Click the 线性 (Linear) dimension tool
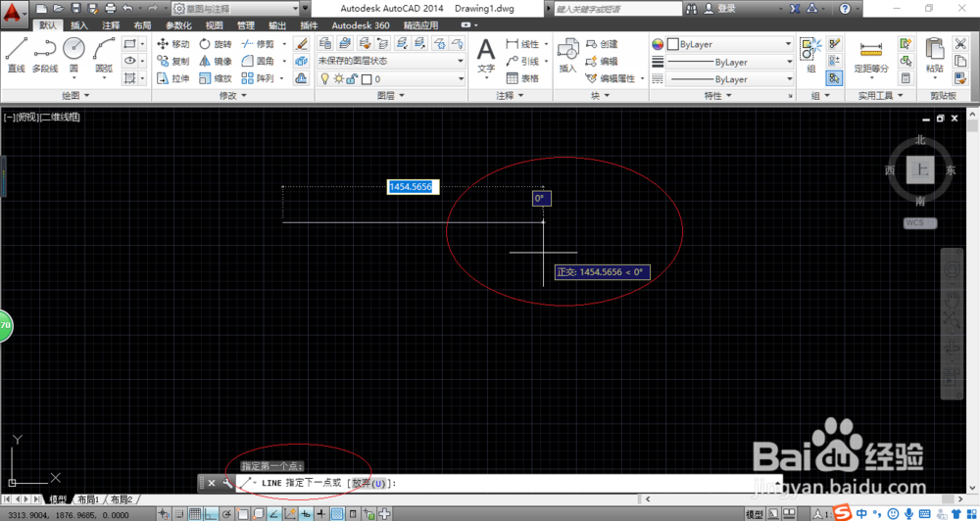980x521 pixels. tap(522, 44)
